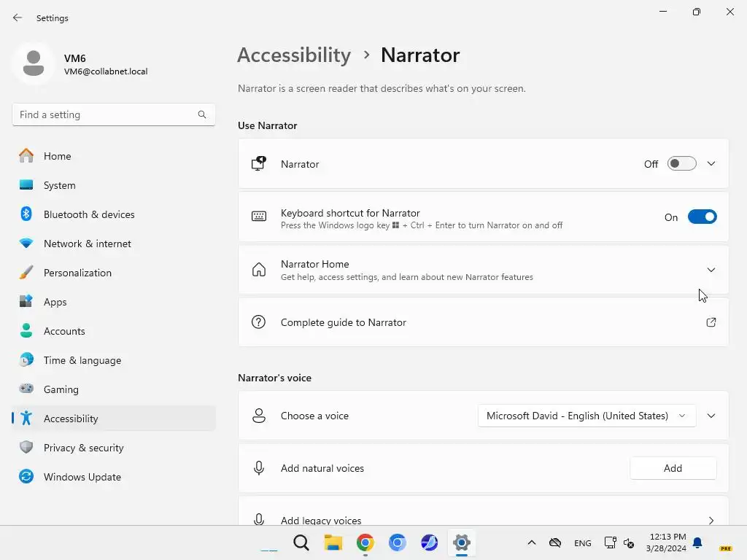The height and width of the screenshot is (560, 747).
Task: Click the VM6 user profile avatar
Action: 33,64
